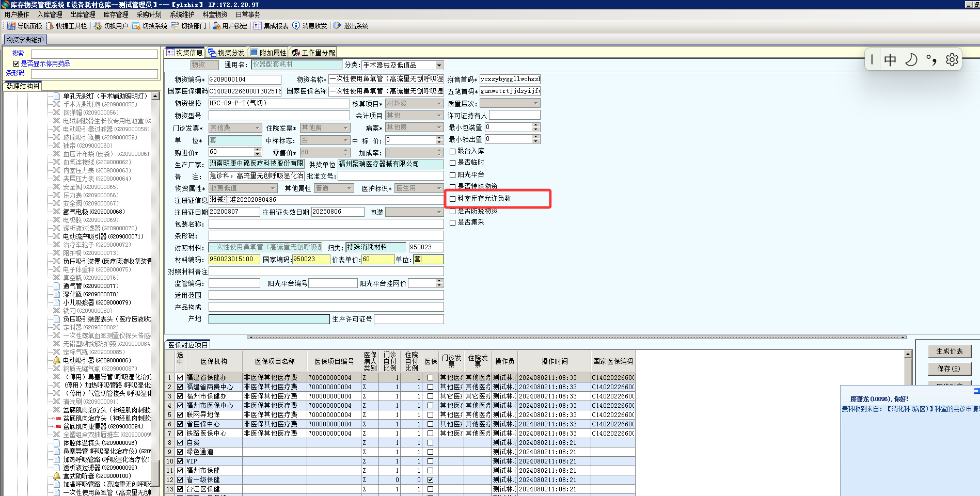Click the 保存(S) button
Viewport: 980px width, 496px height.
(949, 369)
